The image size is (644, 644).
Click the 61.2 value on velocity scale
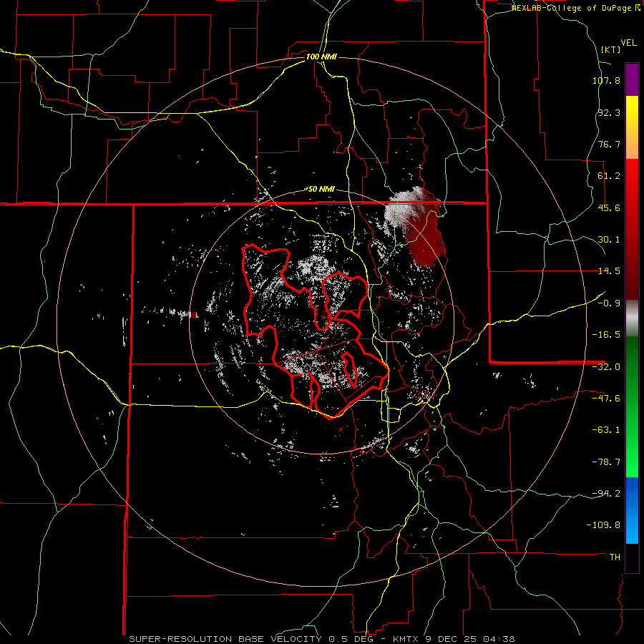(x=609, y=176)
